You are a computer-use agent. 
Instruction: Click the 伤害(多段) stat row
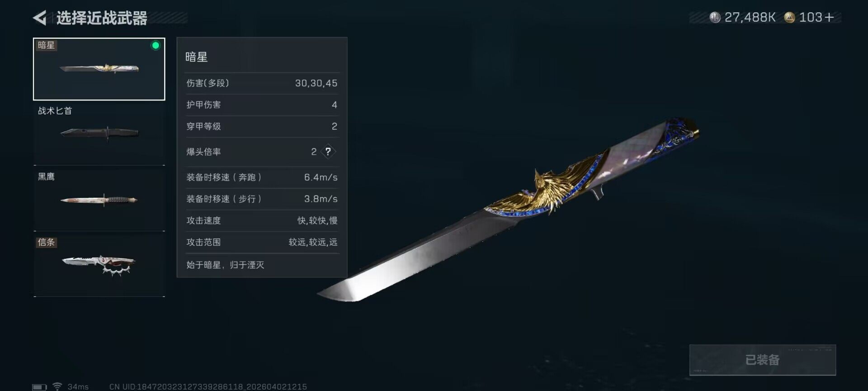[x=262, y=83]
